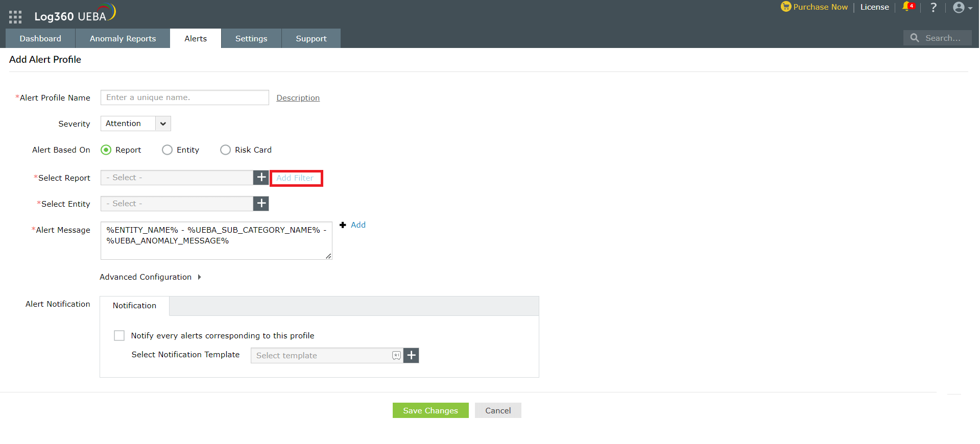
Task: Click inside the Alert Message textarea
Action: click(217, 240)
